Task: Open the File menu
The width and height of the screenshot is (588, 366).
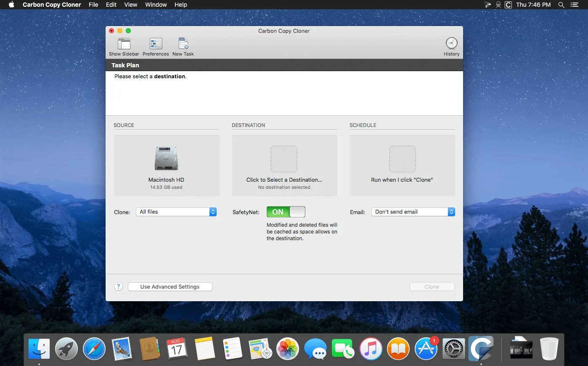Action: (93, 5)
